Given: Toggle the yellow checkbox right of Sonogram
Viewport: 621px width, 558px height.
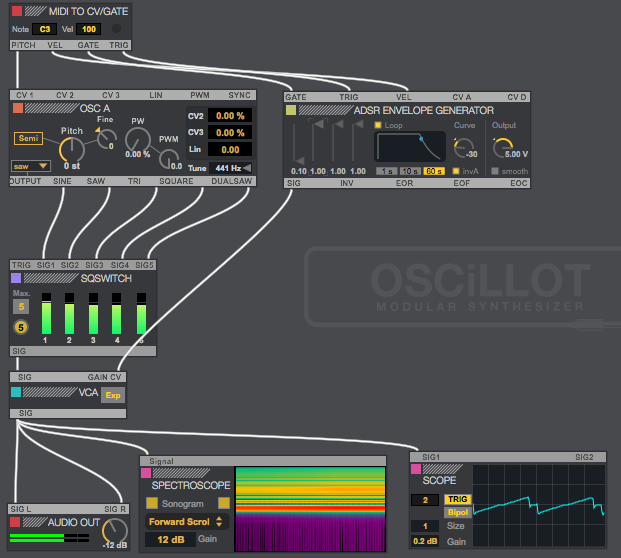Looking at the screenshot, I should 224,503.
